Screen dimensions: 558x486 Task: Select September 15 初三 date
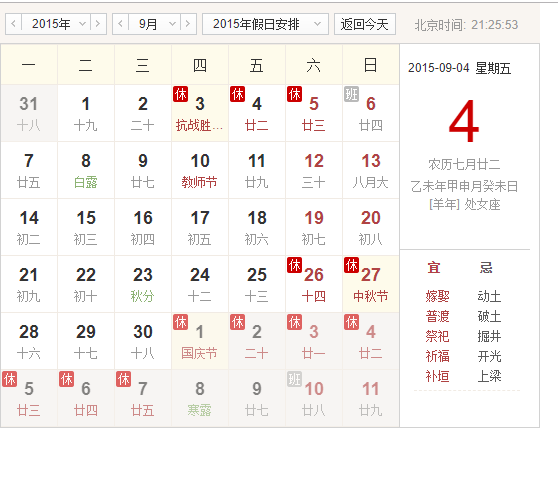tap(86, 227)
